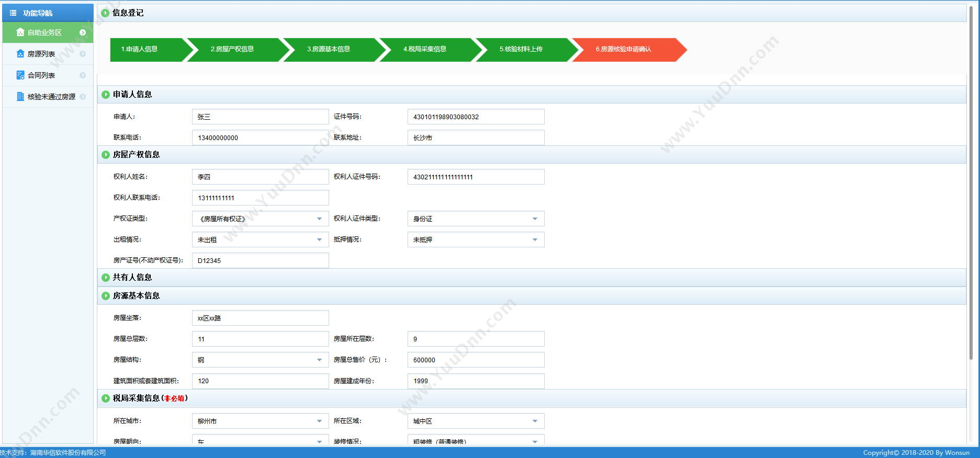980x458 pixels.
Task: Click arrow next to 房源列表
Action: 83,54
